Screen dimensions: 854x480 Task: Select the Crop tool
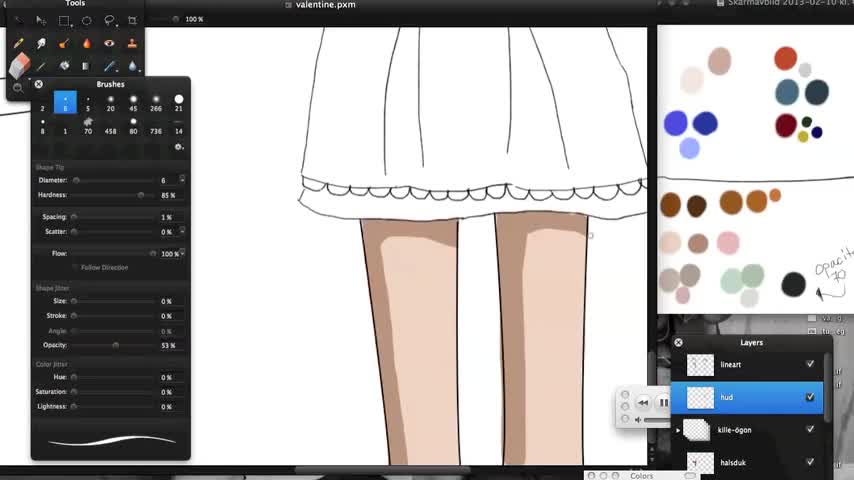pos(132,21)
